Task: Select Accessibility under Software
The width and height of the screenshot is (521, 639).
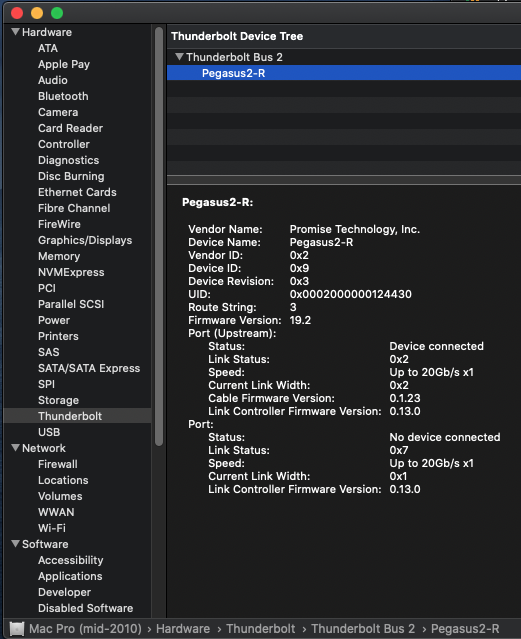Action: tap(71, 560)
